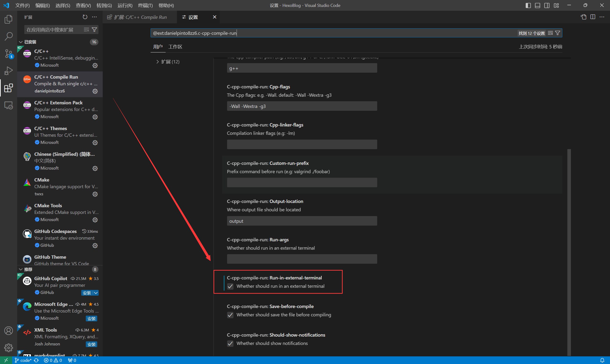The height and width of the screenshot is (364, 610).
Task: Click the settings vertical scrollbar
Action: coord(569,252)
